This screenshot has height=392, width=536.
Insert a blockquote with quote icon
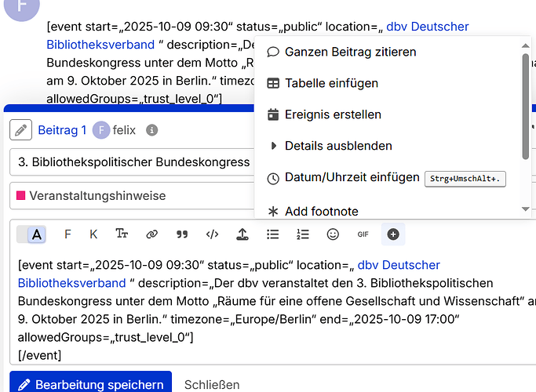point(182,234)
